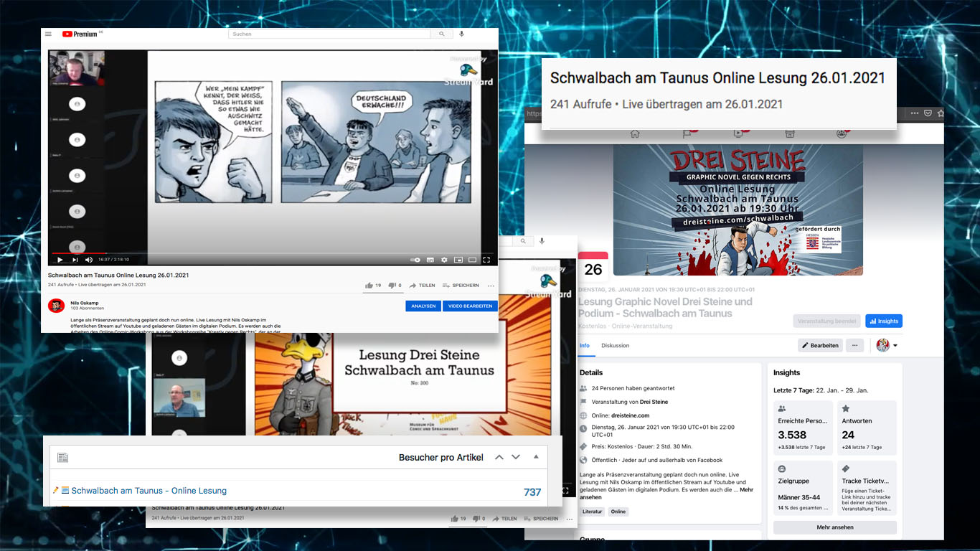Click the Bearbeiten edit button
This screenshot has height=551, width=980.
point(820,345)
